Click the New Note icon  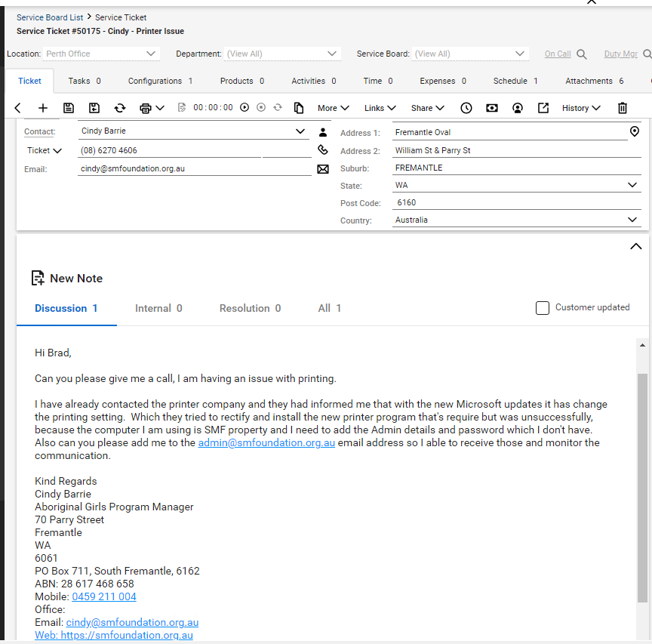coord(38,278)
